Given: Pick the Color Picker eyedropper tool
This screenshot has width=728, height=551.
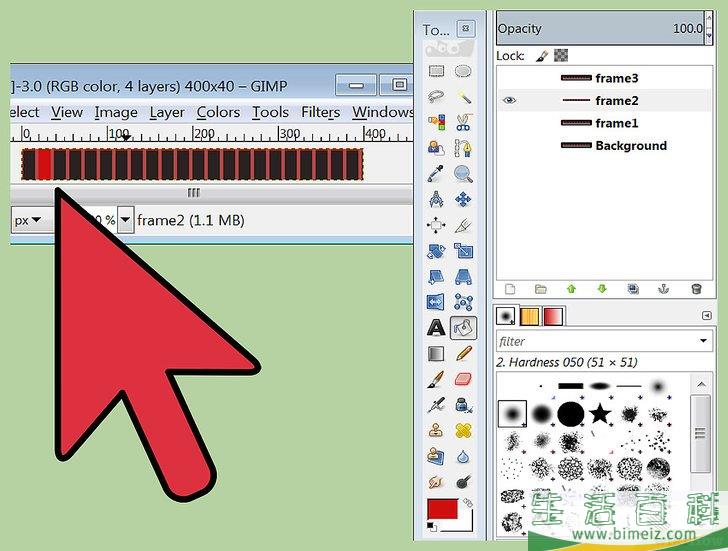Looking at the screenshot, I should 436,174.
